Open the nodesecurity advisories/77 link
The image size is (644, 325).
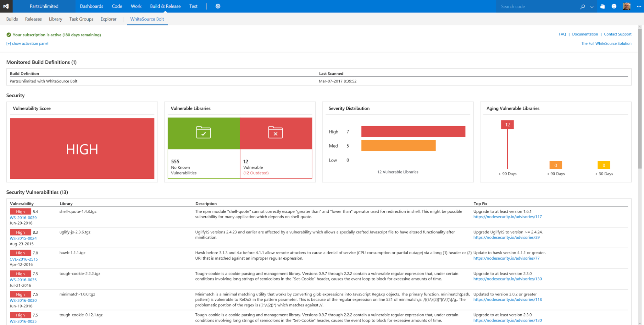[x=506, y=258]
